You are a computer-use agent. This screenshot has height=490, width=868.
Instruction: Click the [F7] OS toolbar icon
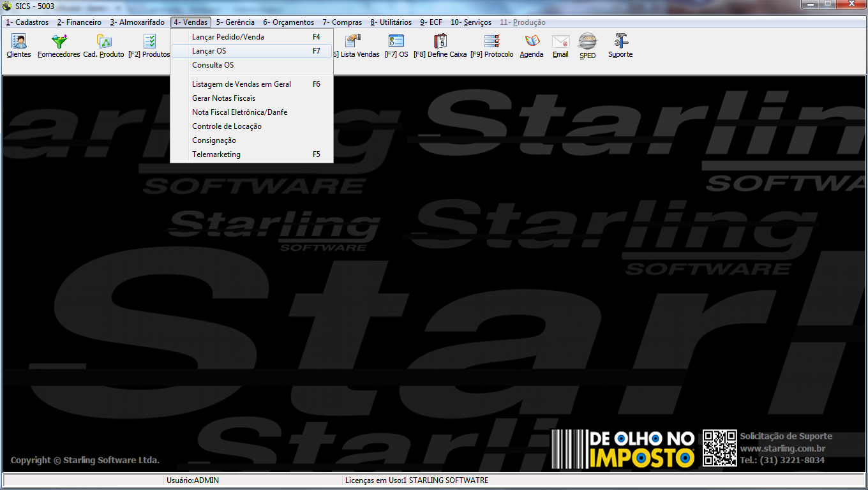coord(396,47)
